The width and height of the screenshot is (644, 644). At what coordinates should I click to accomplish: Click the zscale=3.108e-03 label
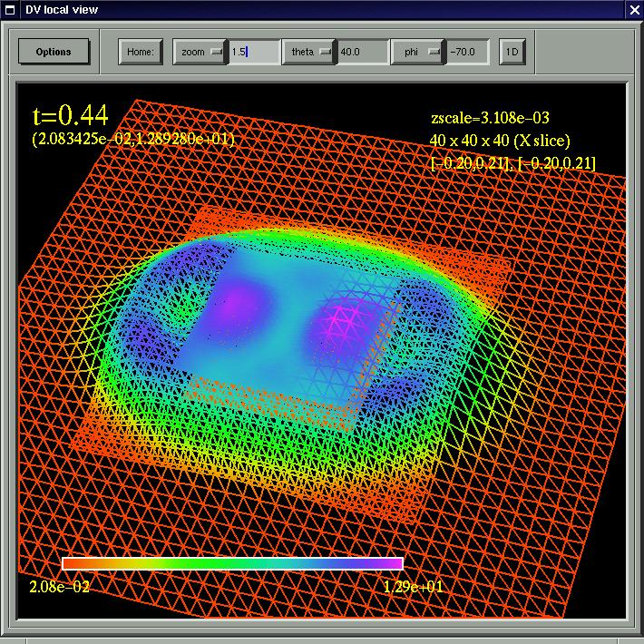[x=490, y=118]
